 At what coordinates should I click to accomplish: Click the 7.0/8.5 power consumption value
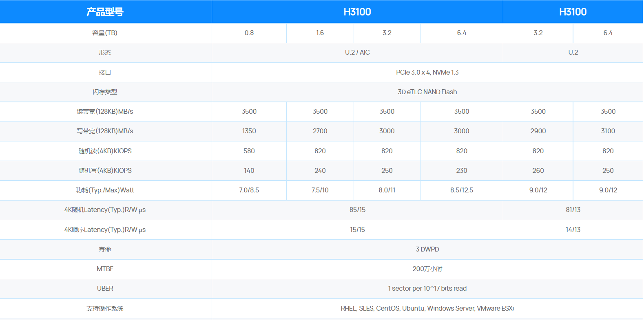point(249,190)
